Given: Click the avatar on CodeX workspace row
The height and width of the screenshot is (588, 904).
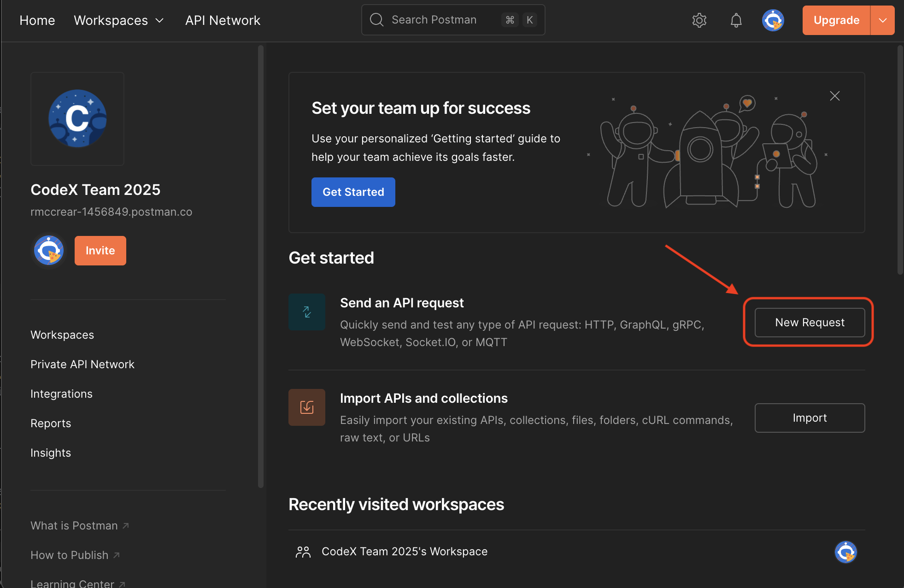Looking at the screenshot, I should tap(845, 552).
